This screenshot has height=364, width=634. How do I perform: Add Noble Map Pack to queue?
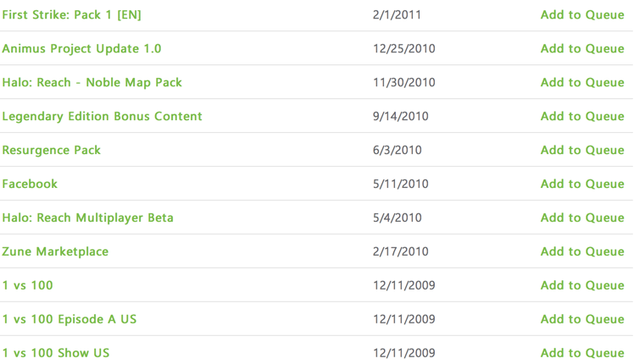(x=582, y=82)
